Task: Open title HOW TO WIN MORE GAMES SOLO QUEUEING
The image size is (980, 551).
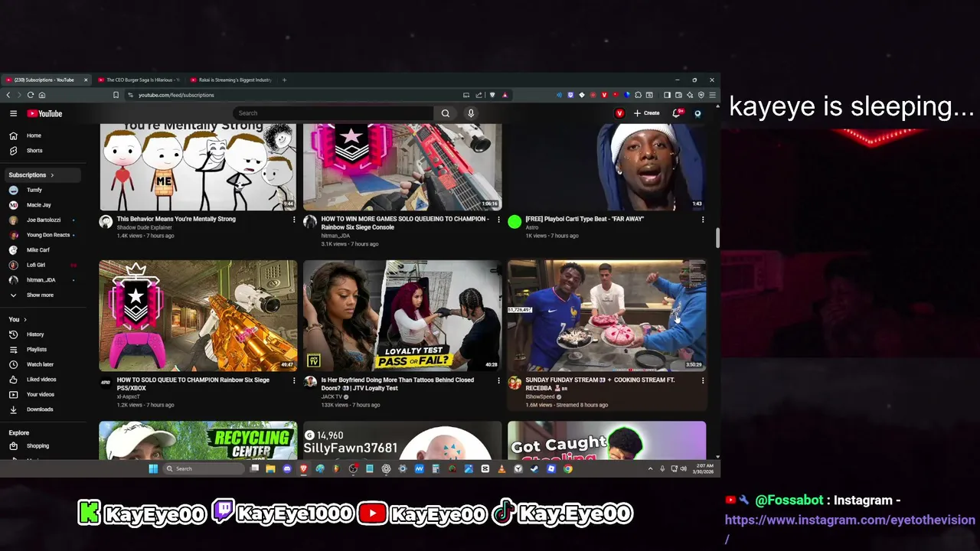Action: (x=404, y=223)
